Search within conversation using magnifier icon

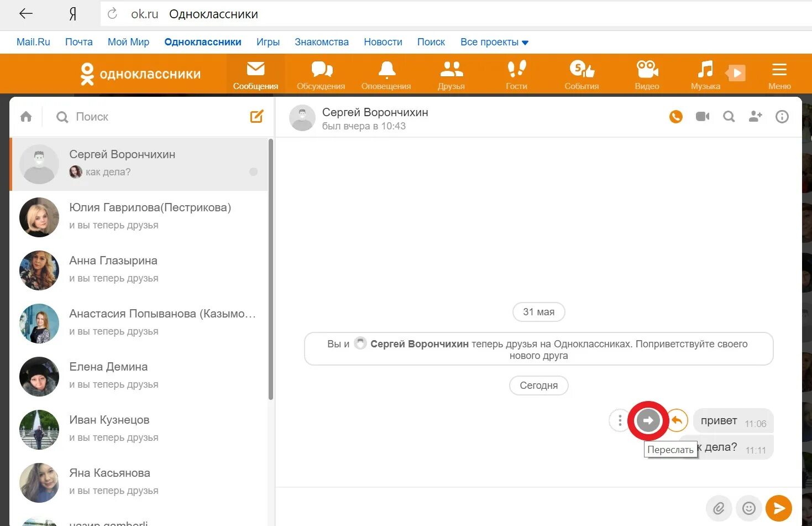[729, 117]
